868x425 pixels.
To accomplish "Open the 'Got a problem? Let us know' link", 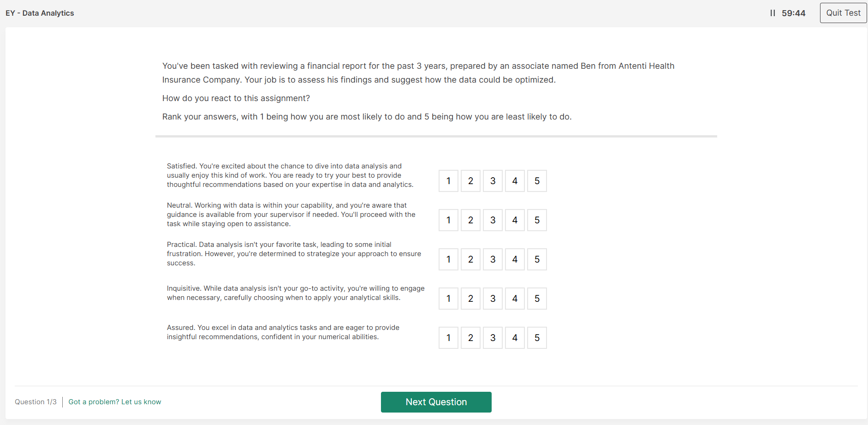I will coord(115,402).
